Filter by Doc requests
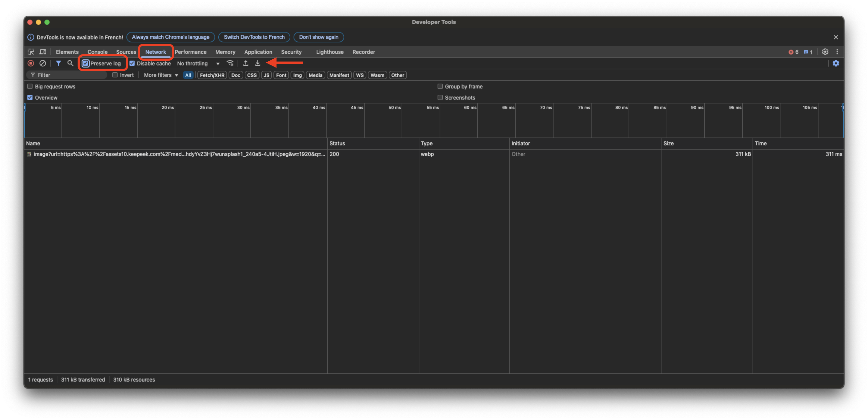868x420 pixels. point(235,75)
